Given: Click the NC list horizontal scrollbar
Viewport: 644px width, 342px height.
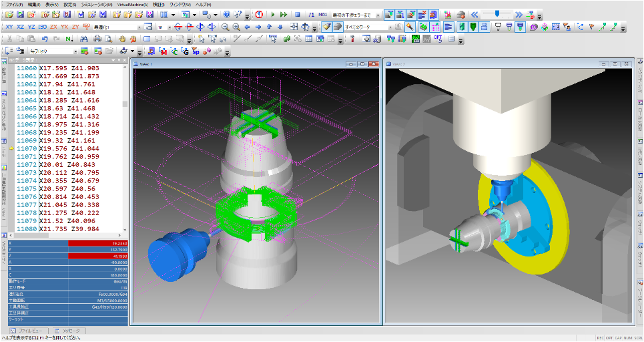Looking at the screenshot, I should [66, 235].
